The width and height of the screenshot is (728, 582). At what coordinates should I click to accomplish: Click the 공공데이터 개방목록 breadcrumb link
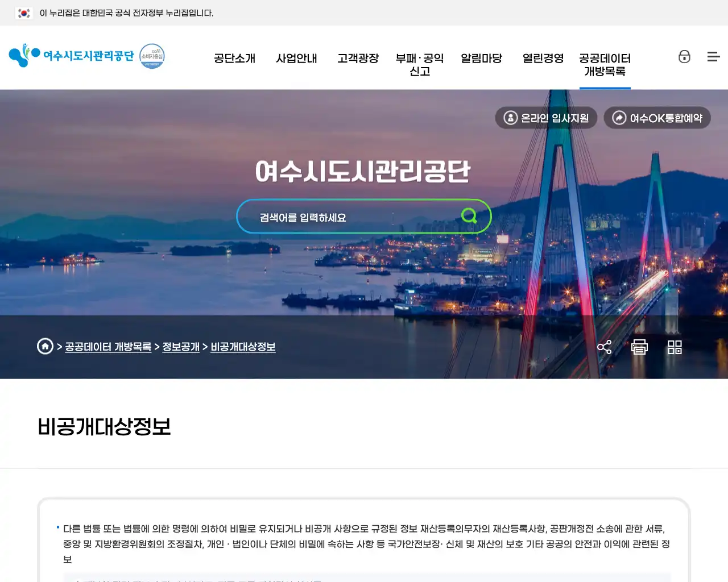point(108,347)
